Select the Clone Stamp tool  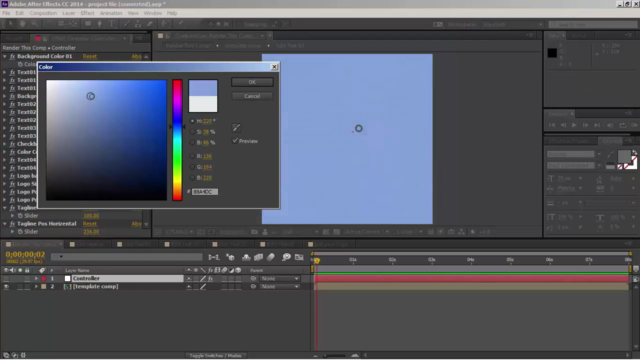[x=138, y=24]
